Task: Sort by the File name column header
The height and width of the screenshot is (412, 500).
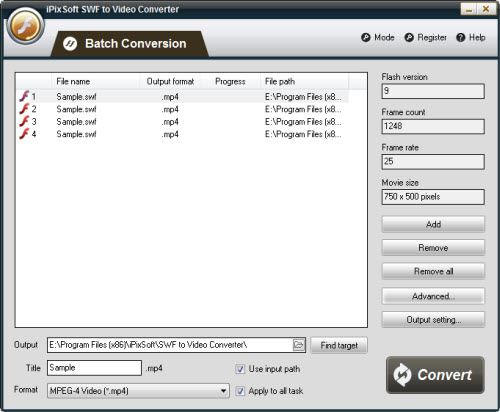Action: pos(73,81)
